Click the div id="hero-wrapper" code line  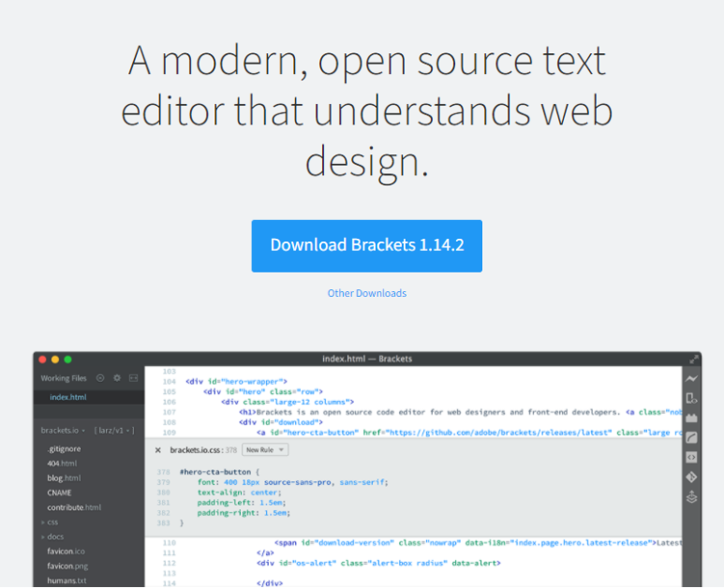coord(236,382)
